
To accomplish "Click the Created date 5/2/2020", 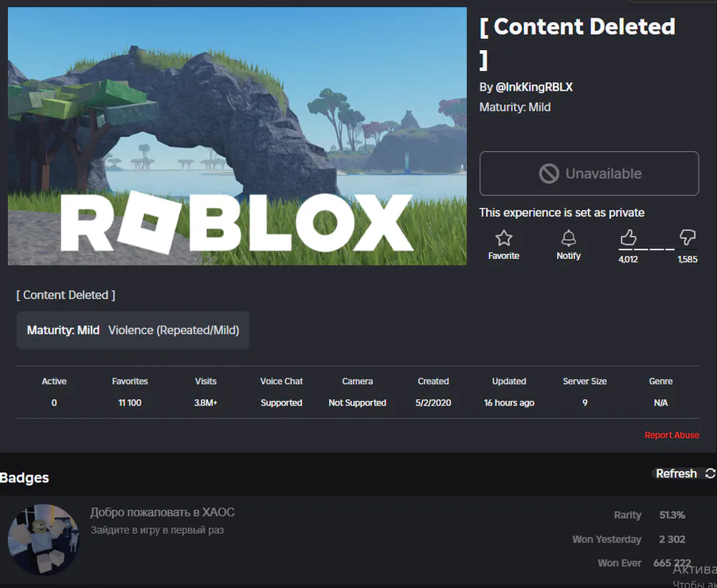I will pyautogui.click(x=433, y=403).
